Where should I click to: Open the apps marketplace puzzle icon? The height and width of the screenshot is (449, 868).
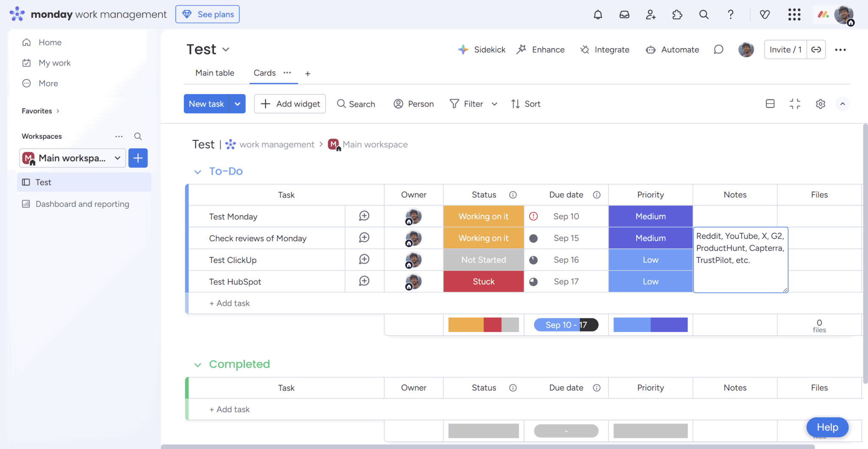677,14
